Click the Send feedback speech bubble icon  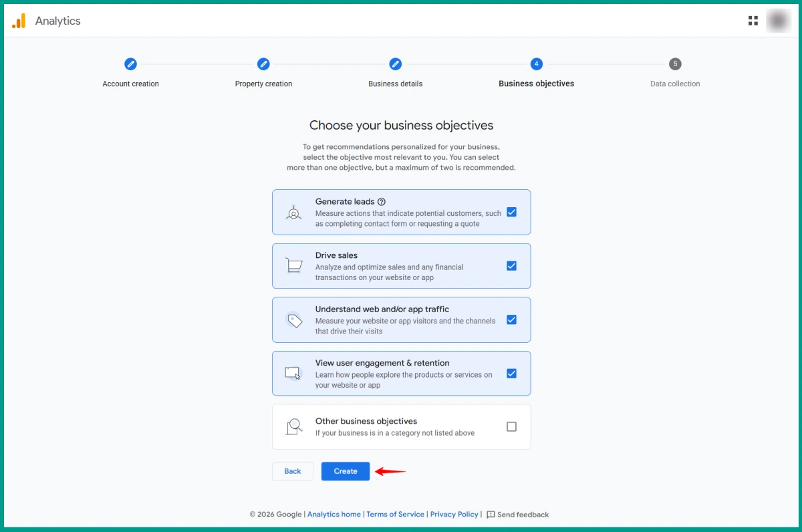click(491, 515)
